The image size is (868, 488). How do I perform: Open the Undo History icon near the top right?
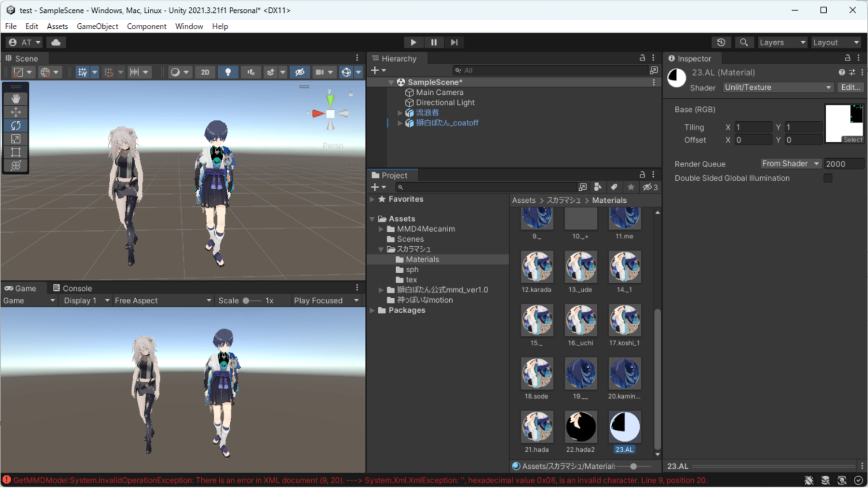coord(722,42)
